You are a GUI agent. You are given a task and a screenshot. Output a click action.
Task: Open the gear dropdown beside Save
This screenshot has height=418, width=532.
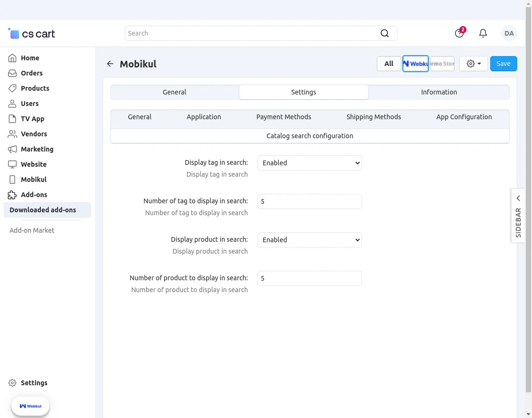tap(473, 64)
